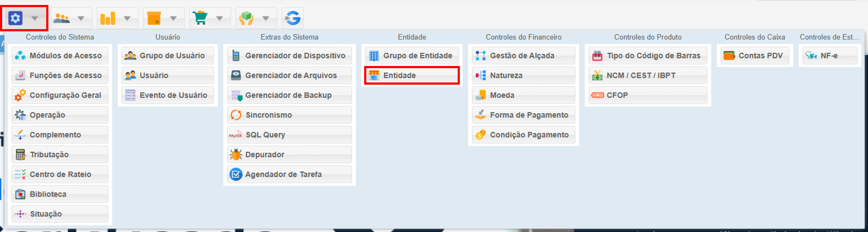Open the people/users toolbar icon
This screenshot has width=868, height=232.
tap(62, 18)
